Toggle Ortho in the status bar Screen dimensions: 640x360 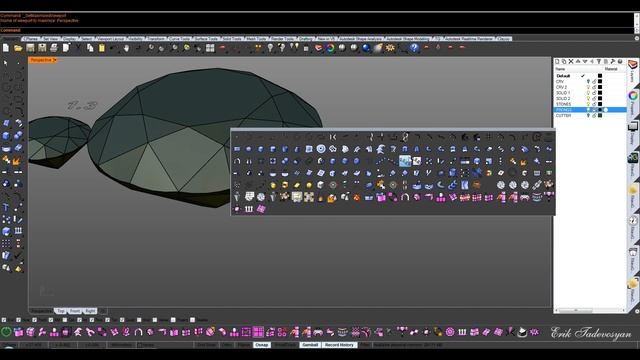coord(227,345)
